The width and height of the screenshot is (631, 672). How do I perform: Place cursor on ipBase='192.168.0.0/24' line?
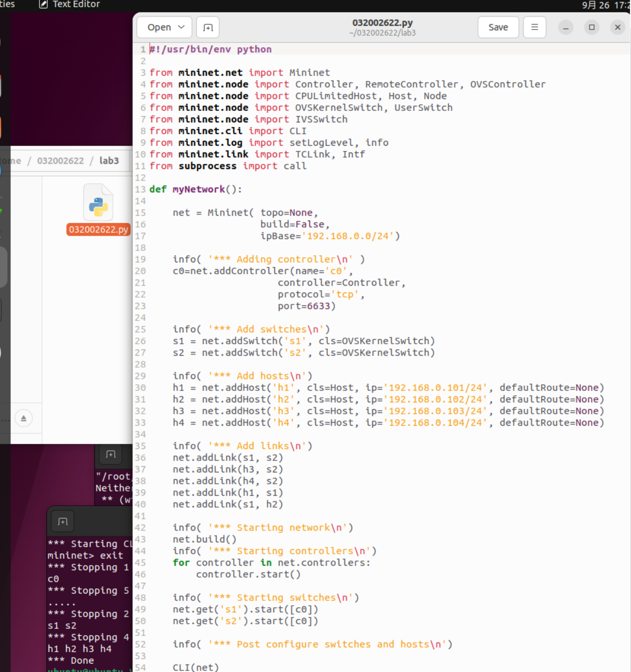click(x=330, y=236)
